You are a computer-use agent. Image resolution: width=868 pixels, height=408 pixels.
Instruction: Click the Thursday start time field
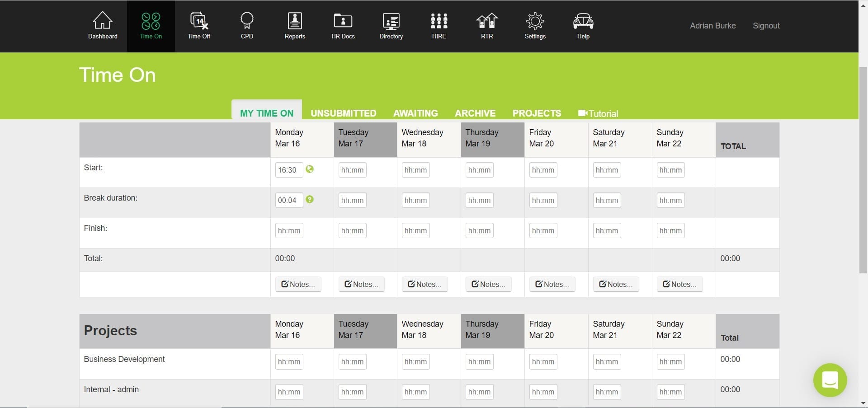click(480, 170)
